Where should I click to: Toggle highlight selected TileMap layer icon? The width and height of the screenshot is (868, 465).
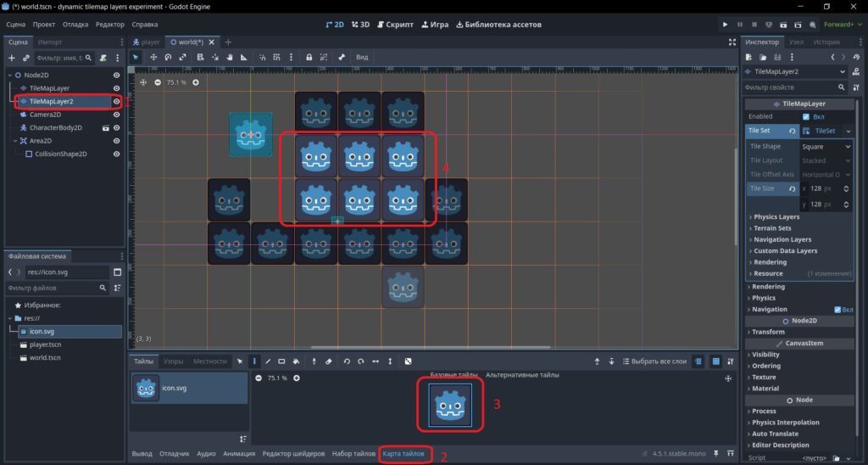698,361
